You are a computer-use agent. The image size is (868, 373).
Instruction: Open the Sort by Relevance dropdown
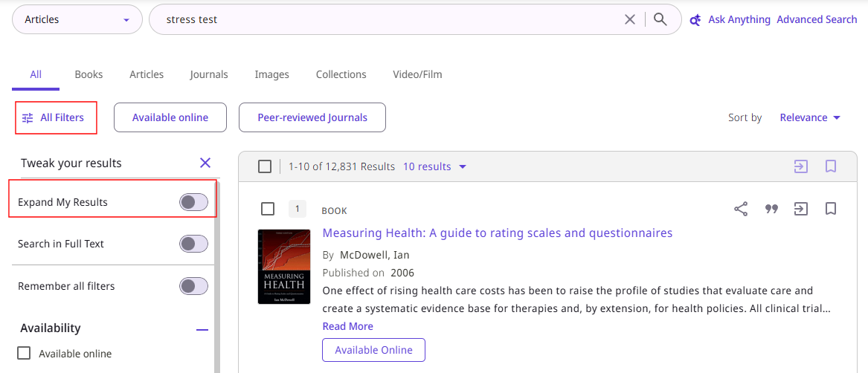click(x=810, y=117)
